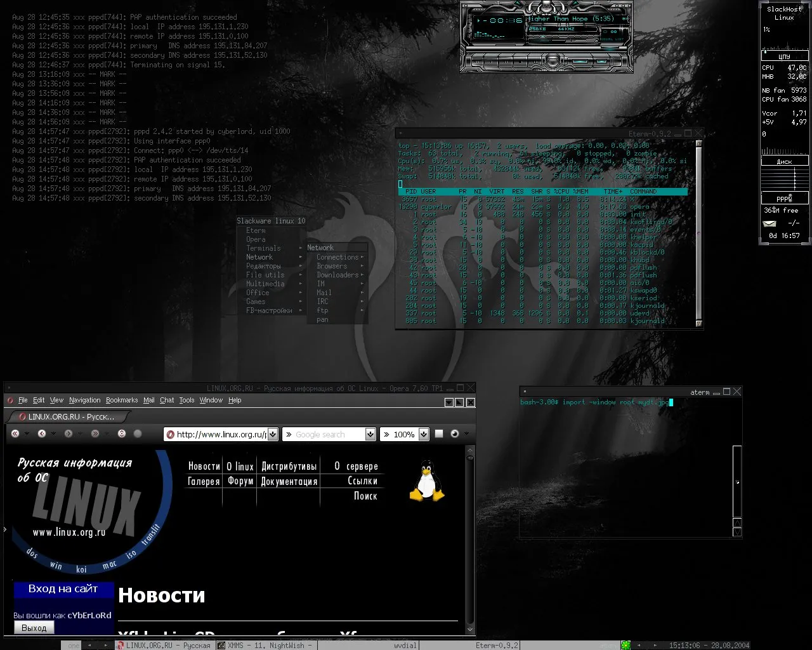The height and width of the screenshot is (650, 812).
Task: Click Opera's reload page button
Action: pos(122,434)
